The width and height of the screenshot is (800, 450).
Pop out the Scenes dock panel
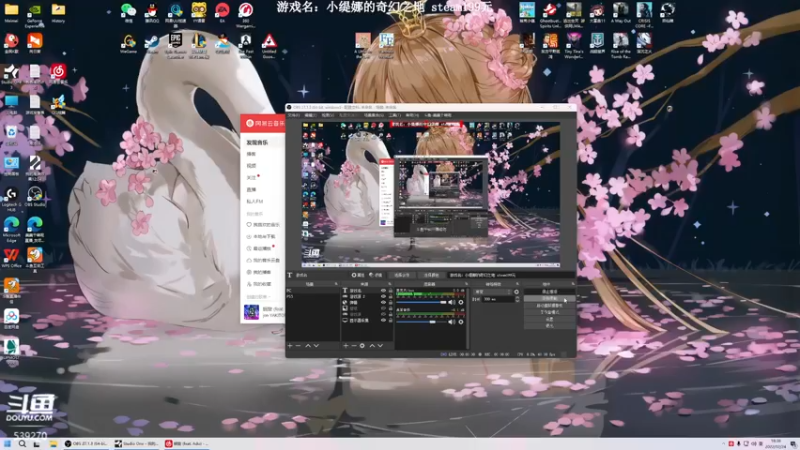336,284
